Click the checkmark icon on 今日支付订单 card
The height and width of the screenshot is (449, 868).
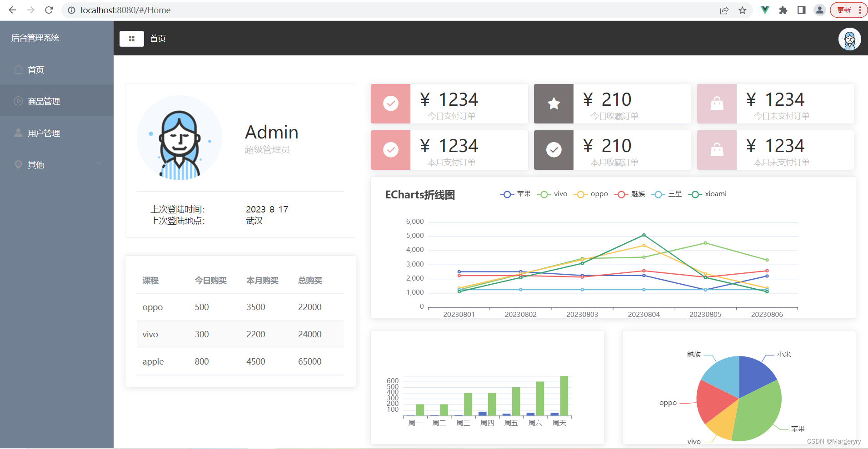pos(390,104)
